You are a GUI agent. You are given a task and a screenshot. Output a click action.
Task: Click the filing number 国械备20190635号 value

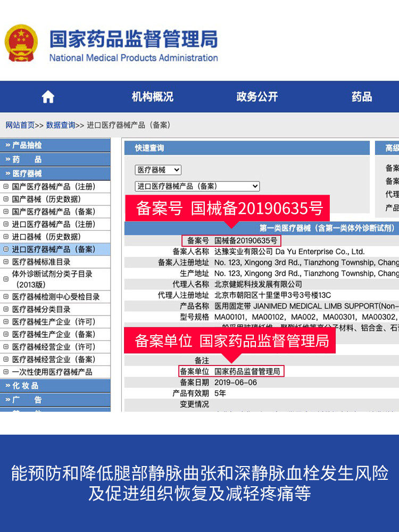(246, 241)
